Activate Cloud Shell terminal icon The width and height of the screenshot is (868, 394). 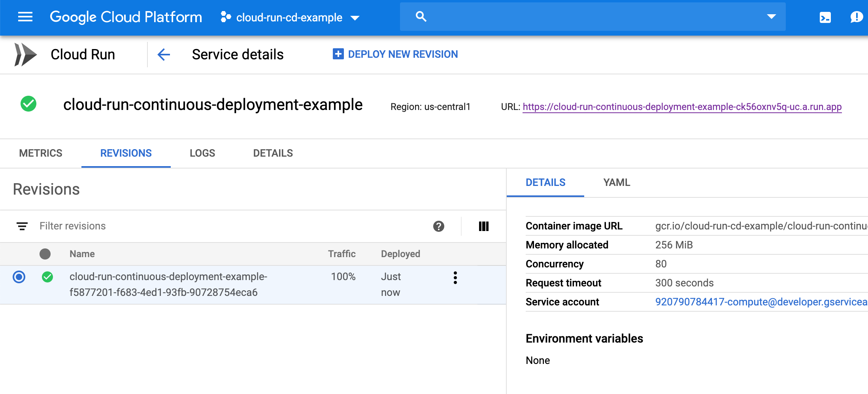(x=825, y=17)
